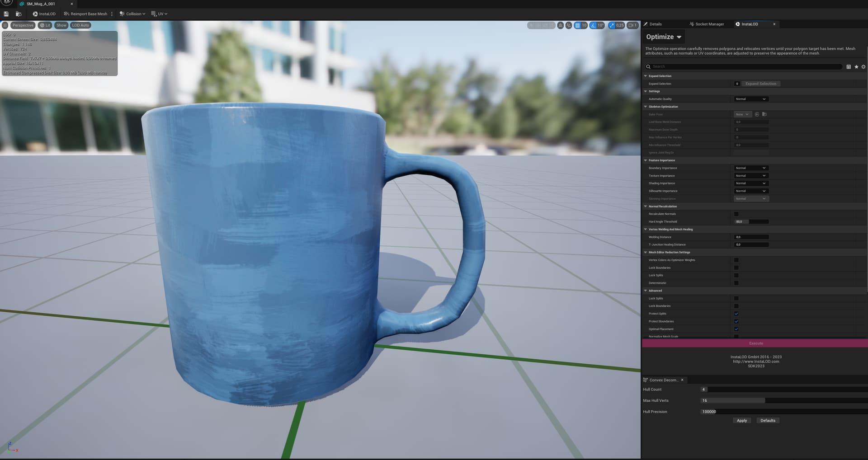Screen dimensions: 868x460
Task: Uncheck the Protect Splits checkbox
Action: (736, 314)
